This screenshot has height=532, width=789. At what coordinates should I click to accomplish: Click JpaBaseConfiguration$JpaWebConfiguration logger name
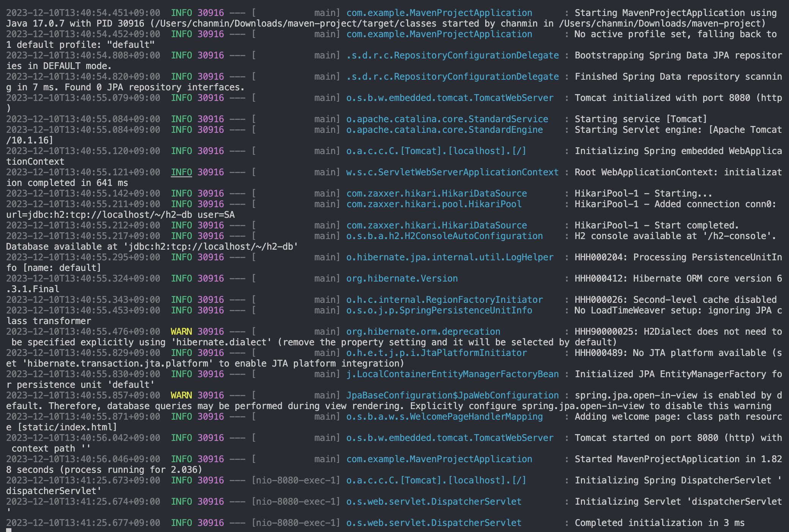tap(452, 395)
